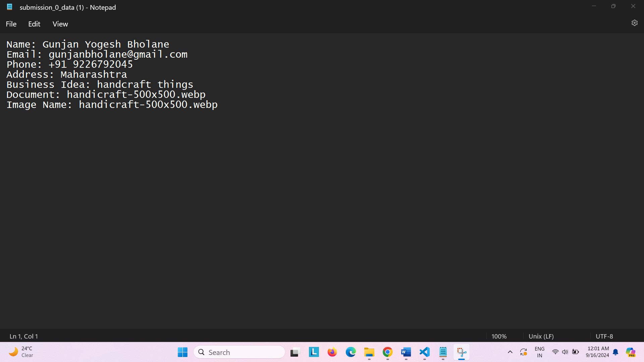Open File Explorer from the taskbar
The image size is (644, 362).
[x=369, y=352]
